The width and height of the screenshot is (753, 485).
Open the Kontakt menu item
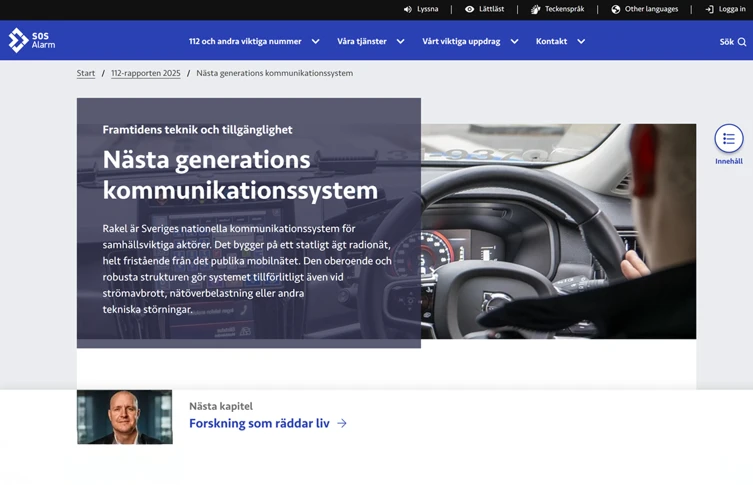551,42
